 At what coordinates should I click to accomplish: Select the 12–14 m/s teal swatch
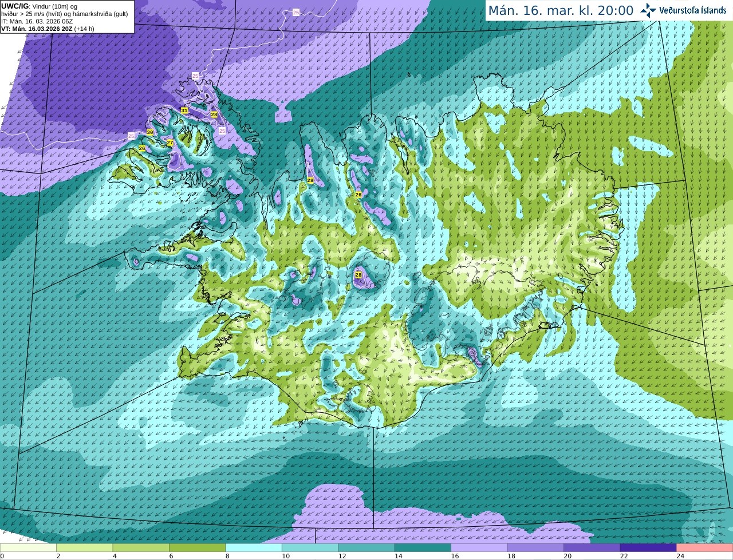click(366, 548)
